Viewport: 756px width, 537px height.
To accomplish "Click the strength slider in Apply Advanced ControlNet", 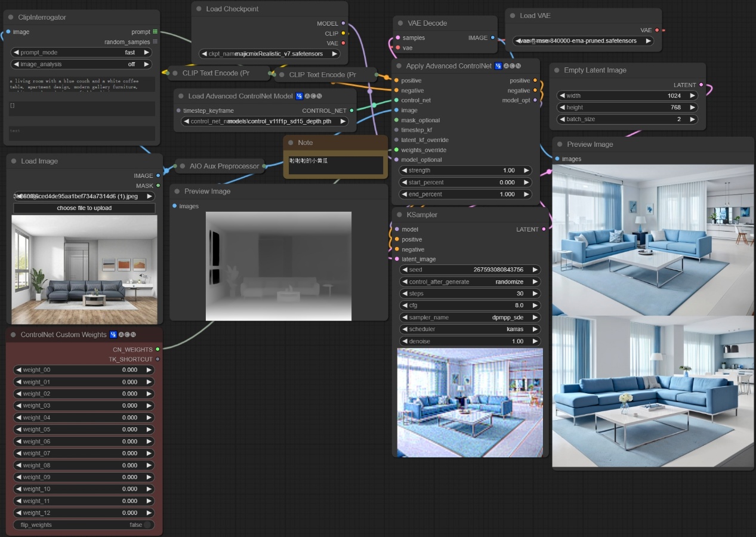I will pyautogui.click(x=465, y=171).
